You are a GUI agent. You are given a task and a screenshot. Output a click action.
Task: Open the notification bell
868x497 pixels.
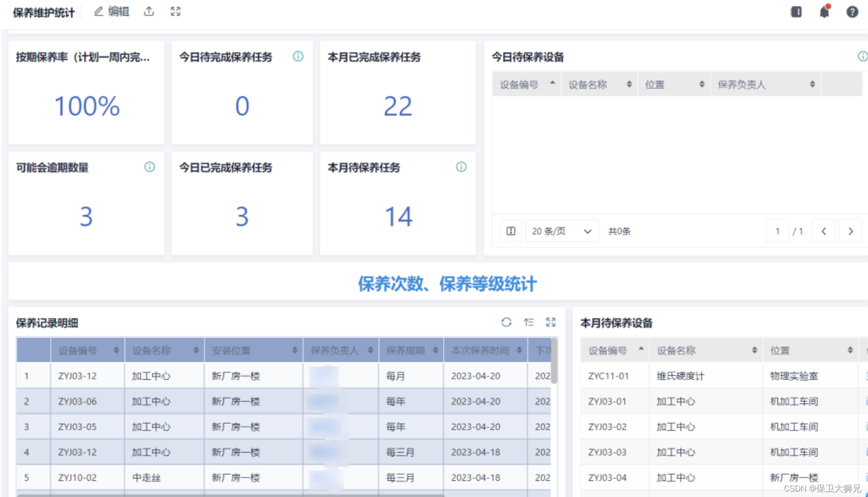pyautogui.click(x=824, y=12)
